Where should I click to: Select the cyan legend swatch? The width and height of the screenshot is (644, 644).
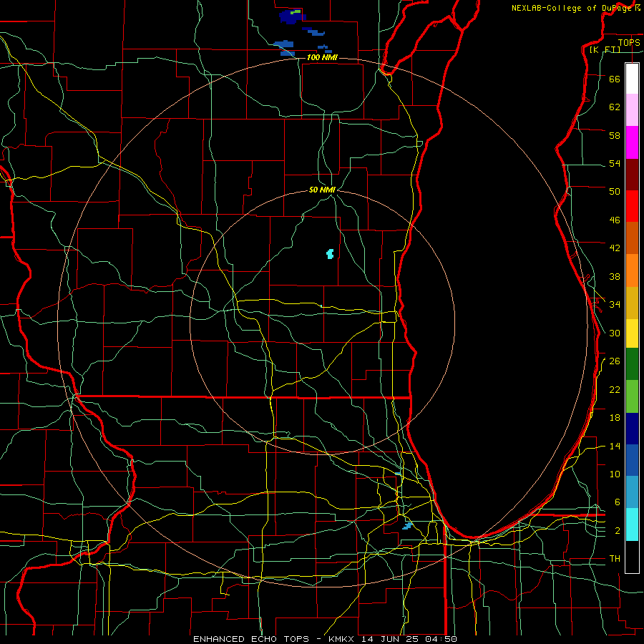pos(632,525)
